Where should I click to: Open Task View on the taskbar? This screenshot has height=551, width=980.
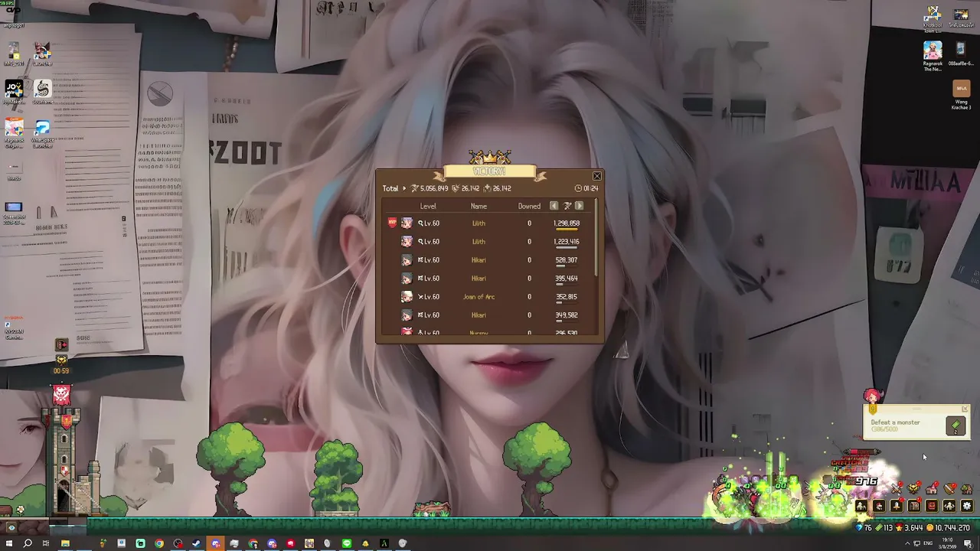(46, 543)
